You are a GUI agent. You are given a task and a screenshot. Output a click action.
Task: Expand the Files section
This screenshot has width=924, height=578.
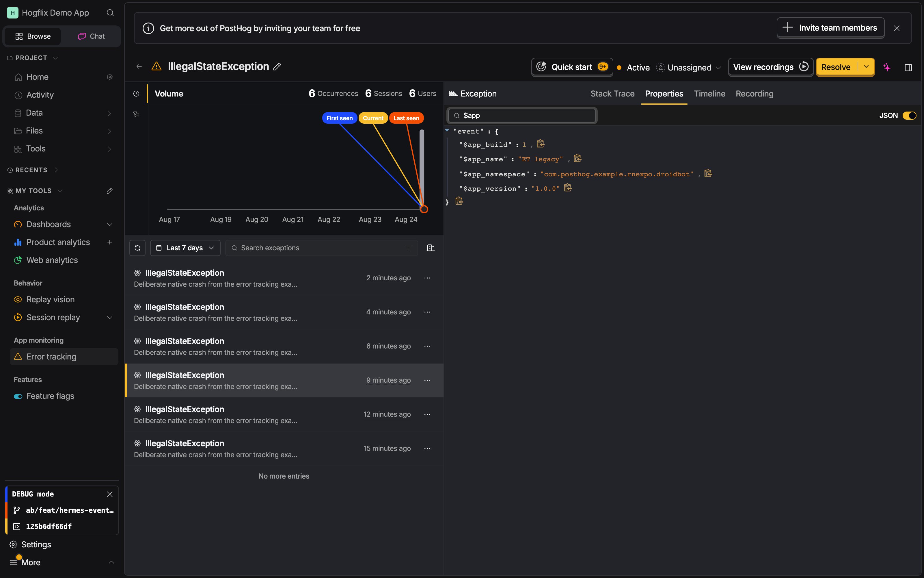click(64, 131)
